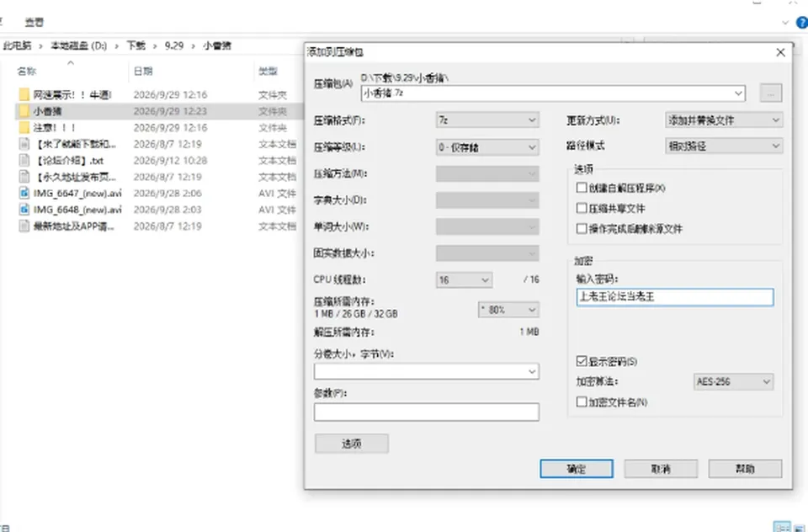Sort files by the 名称 column header

click(x=27, y=72)
